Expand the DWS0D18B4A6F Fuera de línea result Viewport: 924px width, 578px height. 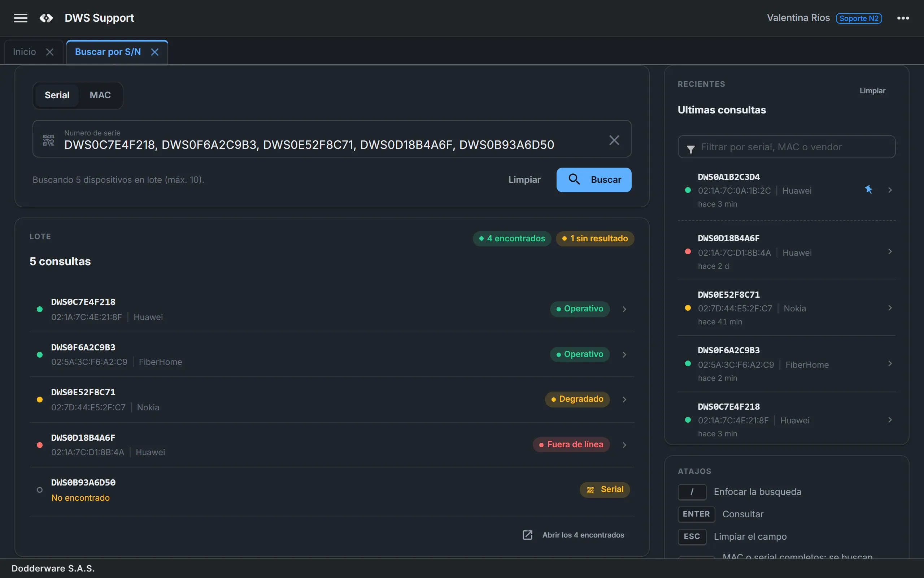tap(624, 445)
